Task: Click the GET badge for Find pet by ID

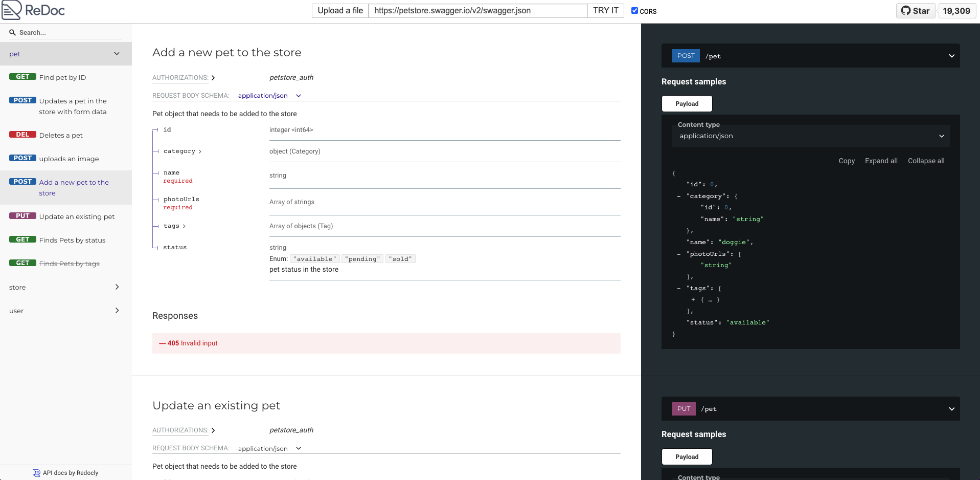Action: 22,77
